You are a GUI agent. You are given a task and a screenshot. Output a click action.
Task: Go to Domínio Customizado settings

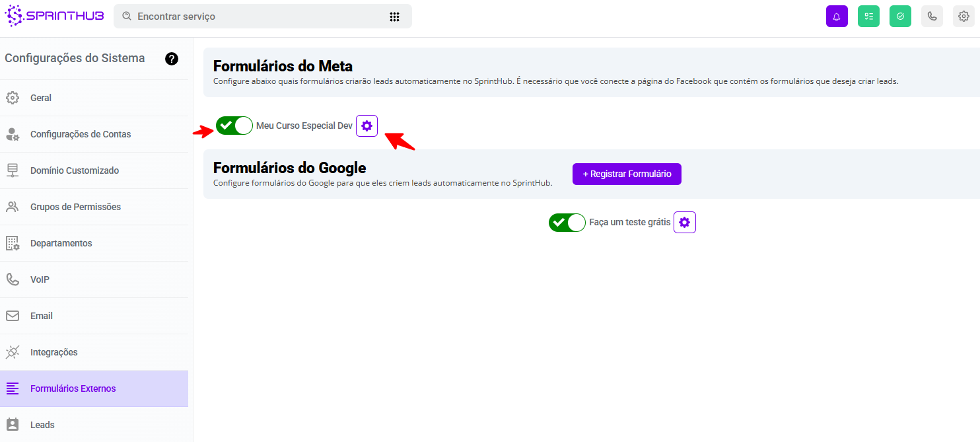point(75,170)
